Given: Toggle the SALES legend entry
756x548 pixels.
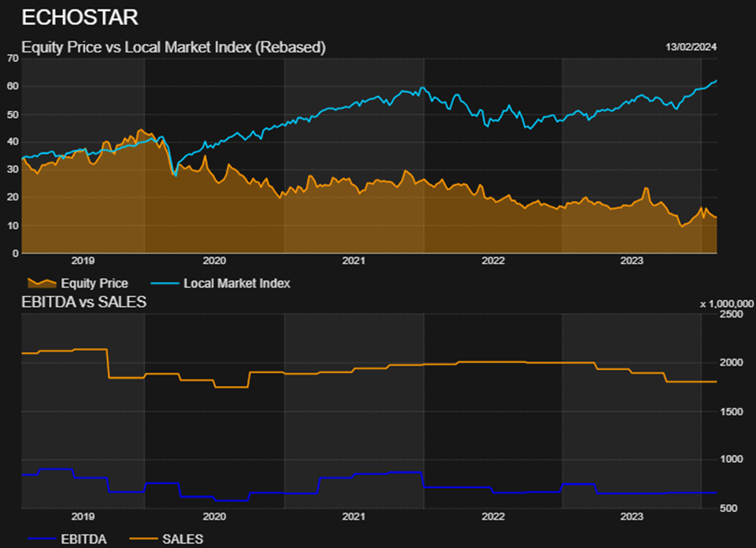Looking at the screenshot, I should (166, 539).
